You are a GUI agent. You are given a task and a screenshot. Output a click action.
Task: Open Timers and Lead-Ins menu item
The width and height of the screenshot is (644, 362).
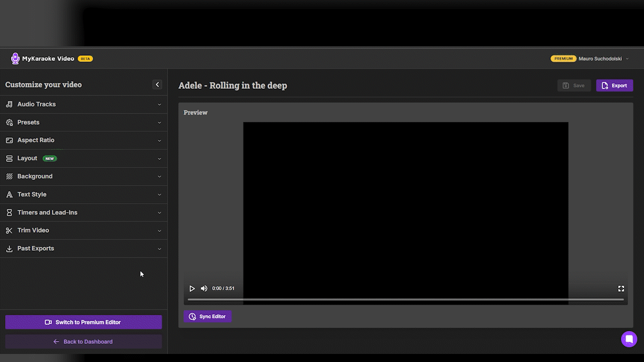coord(84,213)
